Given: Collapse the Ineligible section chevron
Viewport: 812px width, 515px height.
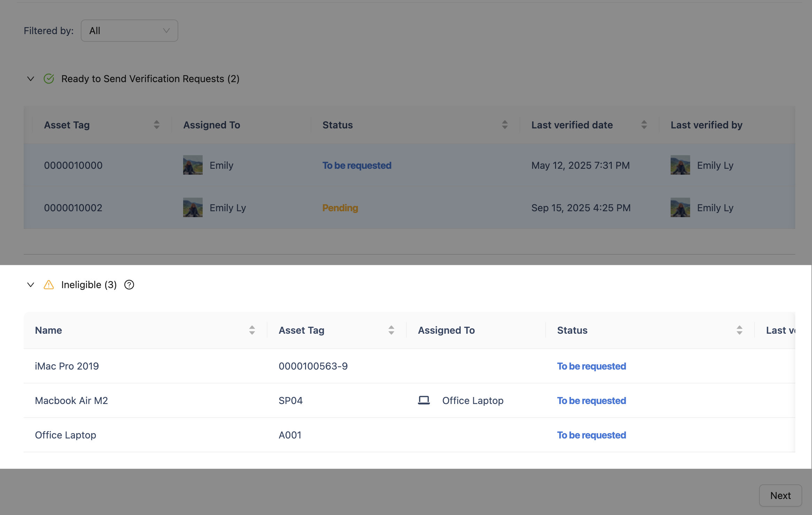Looking at the screenshot, I should point(31,285).
